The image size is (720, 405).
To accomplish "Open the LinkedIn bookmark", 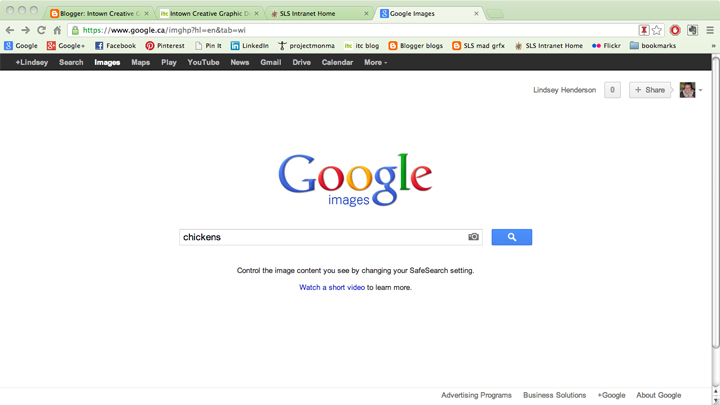I will (x=249, y=45).
